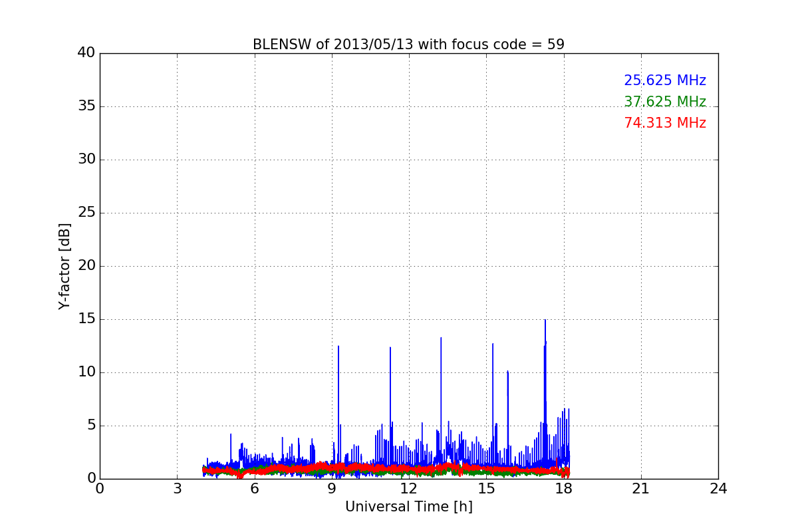
Task: Click x-axis tick label '15'
Action: tap(486, 489)
